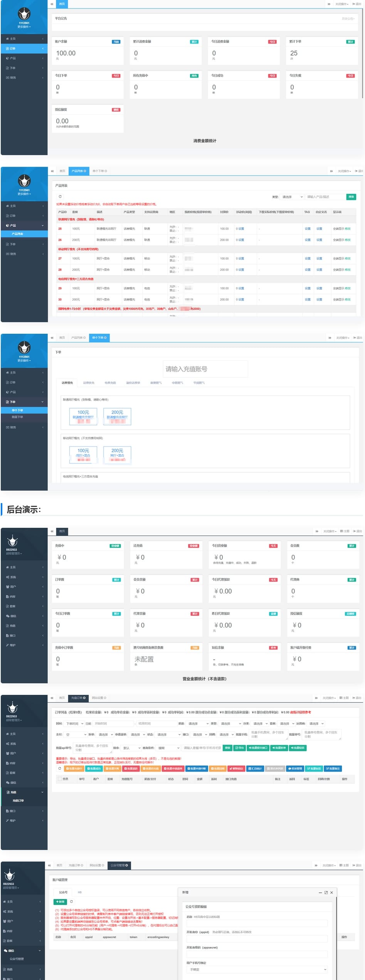Click the 投诉管理 chat-bubble button
The height and width of the screenshot is (980, 365).
click(x=295, y=769)
